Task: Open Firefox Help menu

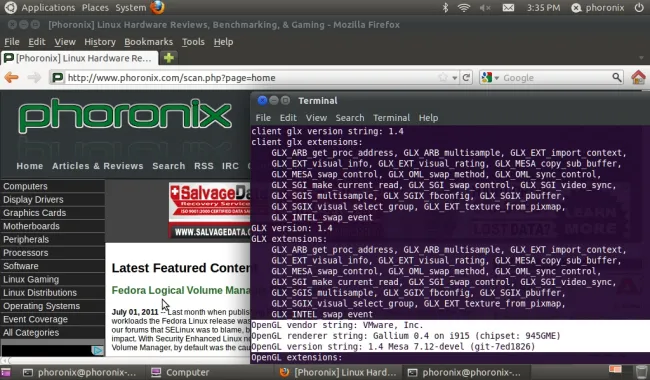Action: coord(223,42)
